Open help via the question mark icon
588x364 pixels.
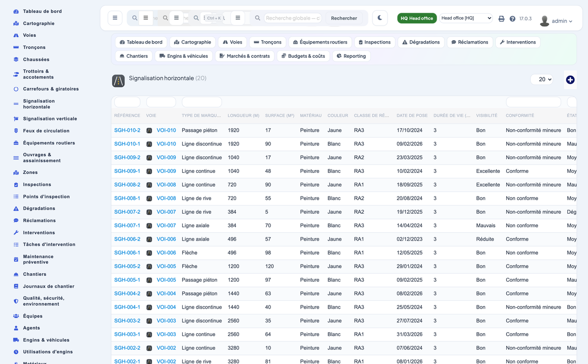(x=513, y=19)
